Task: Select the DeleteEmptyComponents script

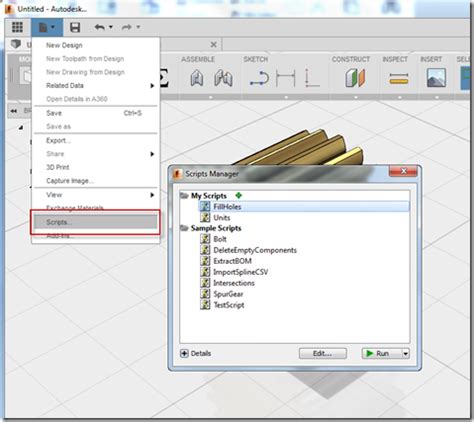Action: click(248, 250)
